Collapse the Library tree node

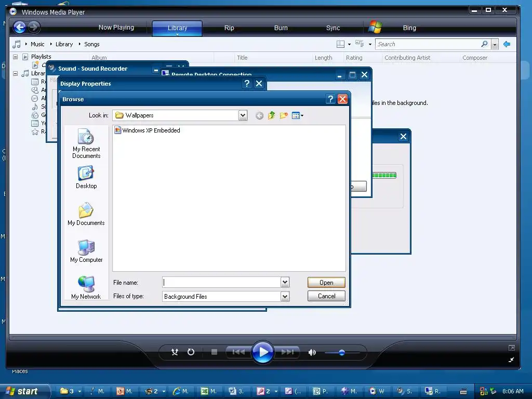[15, 73]
